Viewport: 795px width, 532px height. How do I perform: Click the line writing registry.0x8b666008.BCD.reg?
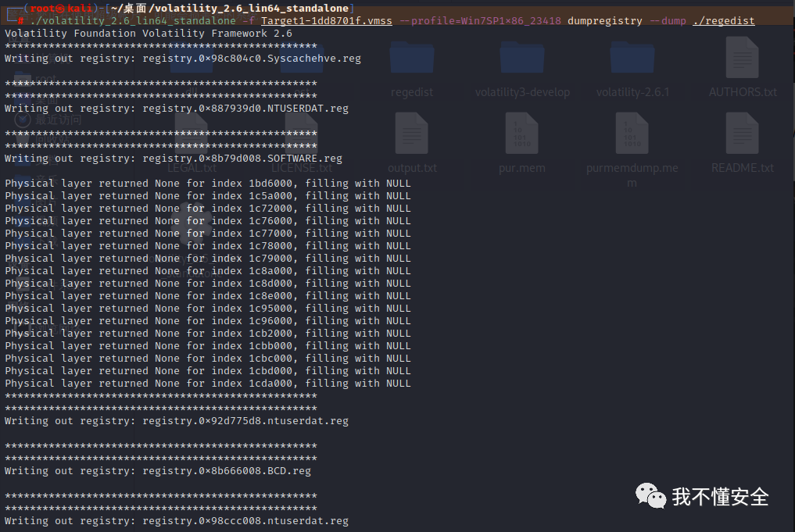coord(158,471)
